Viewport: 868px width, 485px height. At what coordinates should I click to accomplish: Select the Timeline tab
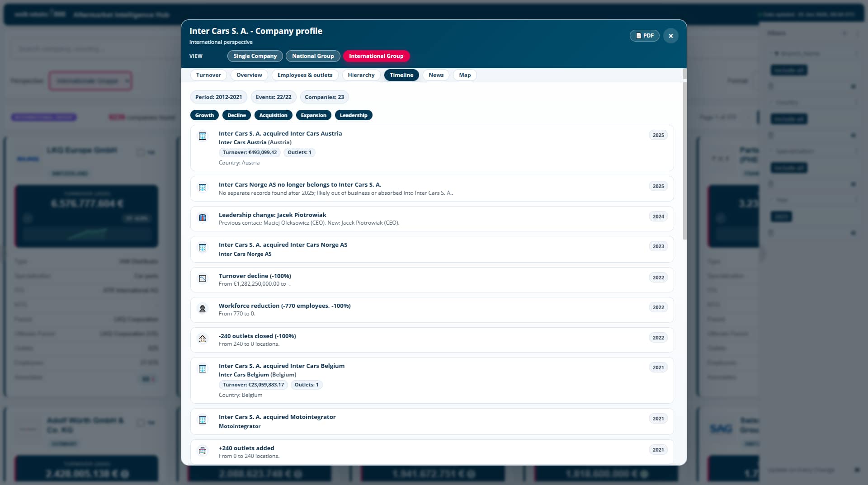click(x=401, y=75)
